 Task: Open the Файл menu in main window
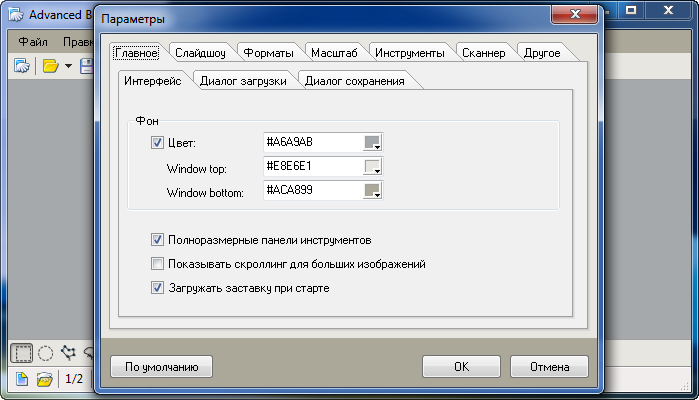(33, 42)
